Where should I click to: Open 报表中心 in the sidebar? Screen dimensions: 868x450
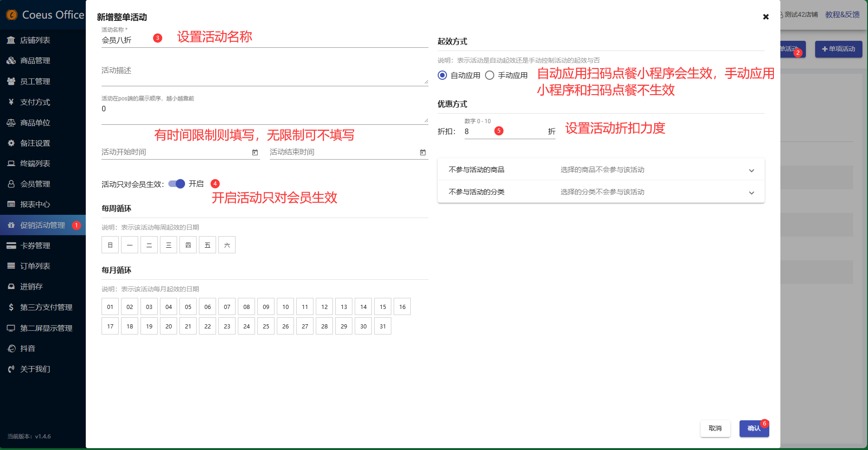point(35,205)
